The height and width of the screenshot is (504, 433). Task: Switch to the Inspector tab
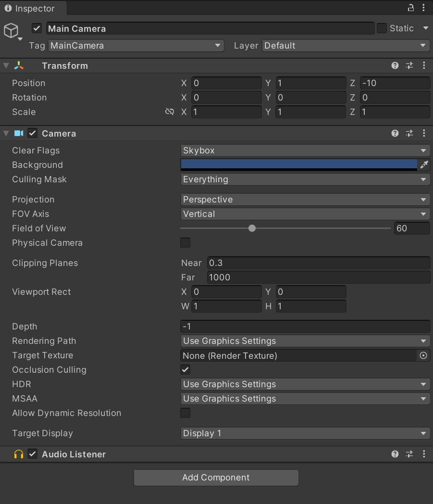pos(32,8)
